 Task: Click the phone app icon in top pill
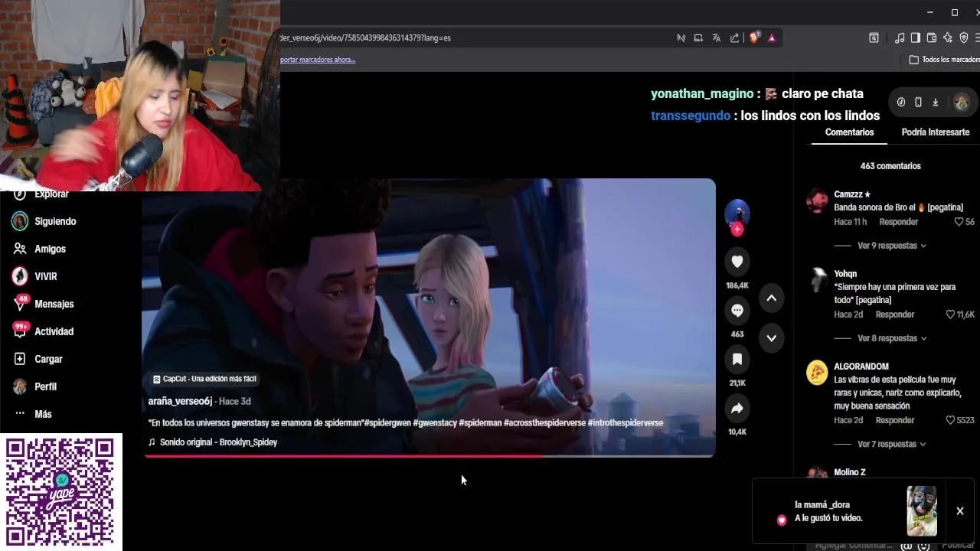[x=918, y=102]
